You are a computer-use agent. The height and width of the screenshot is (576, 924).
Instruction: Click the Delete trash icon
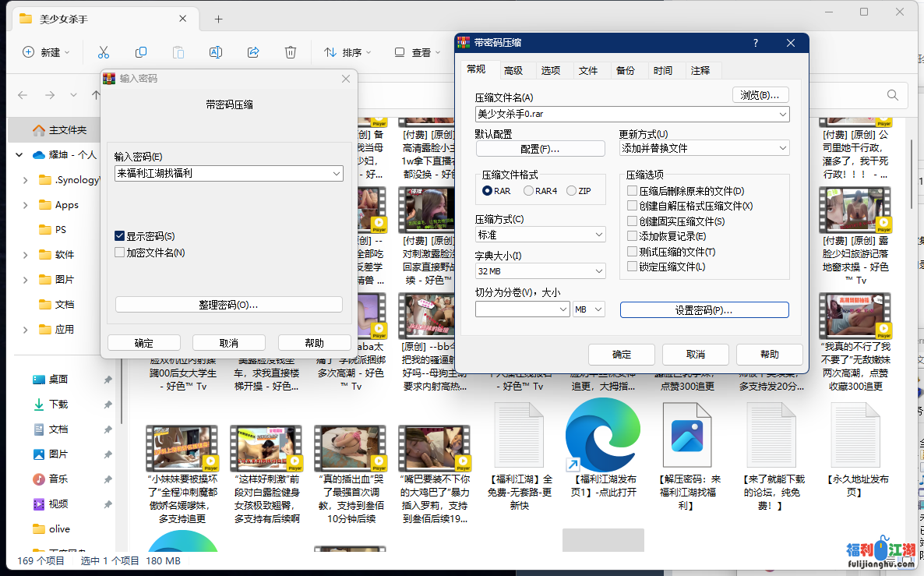pyautogui.click(x=291, y=52)
